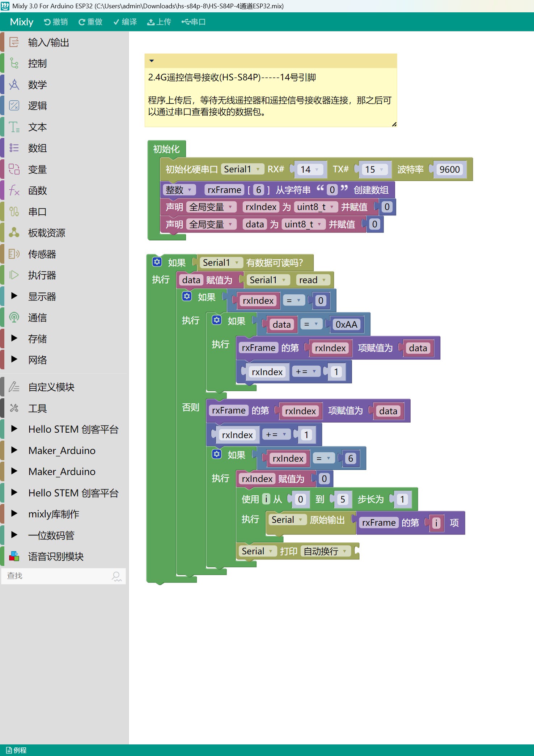Click the 编译 compile button
This screenshot has width=534, height=756.
click(125, 22)
